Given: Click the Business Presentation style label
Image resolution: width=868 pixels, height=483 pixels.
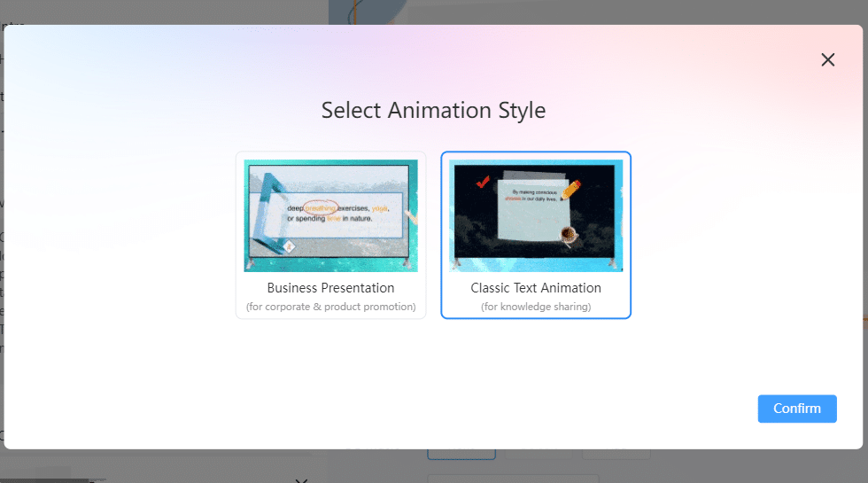Looking at the screenshot, I should 330,288.
